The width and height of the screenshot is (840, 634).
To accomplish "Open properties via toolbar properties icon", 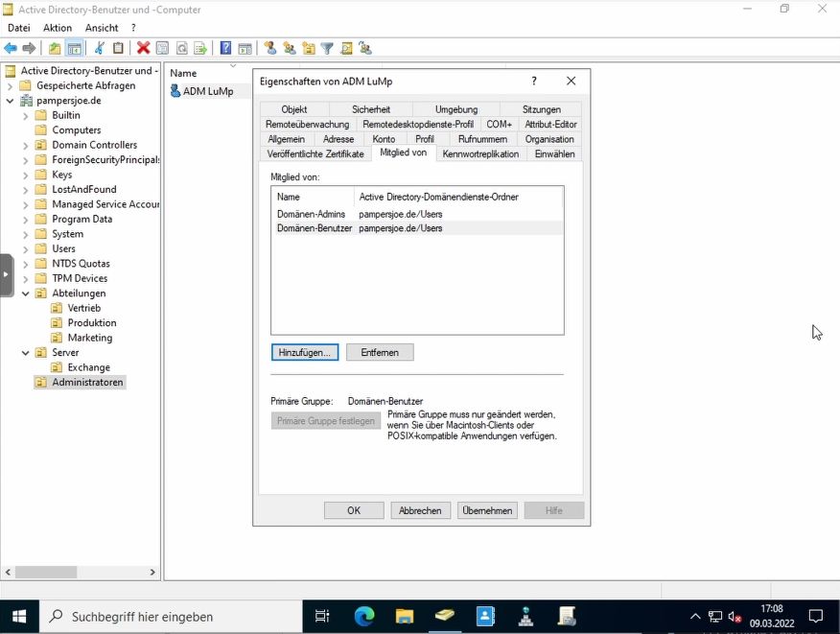I will pyautogui.click(x=162, y=48).
